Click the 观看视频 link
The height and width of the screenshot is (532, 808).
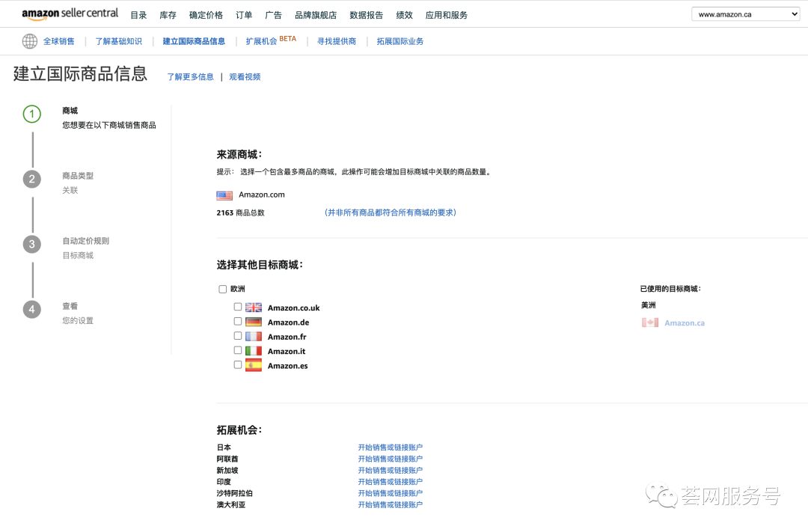pyautogui.click(x=245, y=76)
